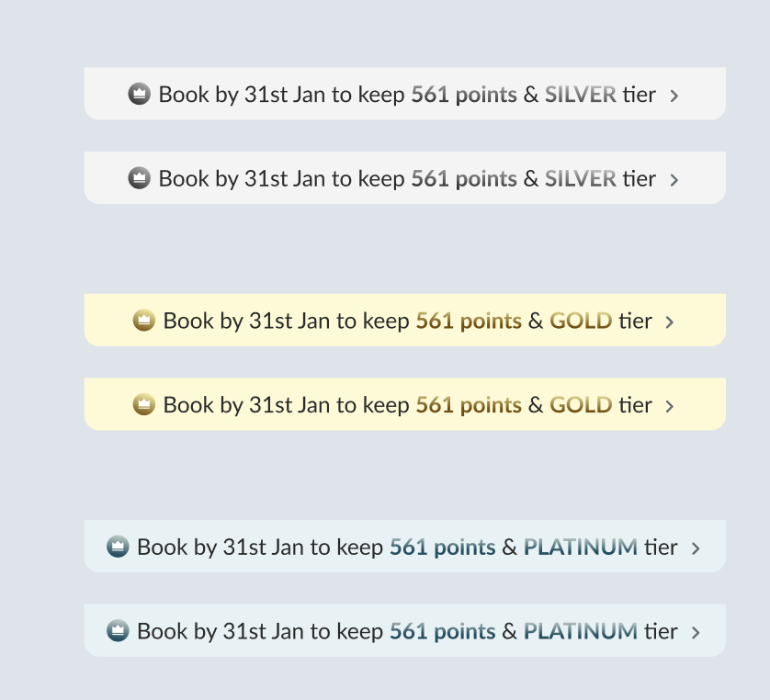Click "561 points" text in second Gold banner
Viewport: 770px width, 700px height.
[469, 404]
